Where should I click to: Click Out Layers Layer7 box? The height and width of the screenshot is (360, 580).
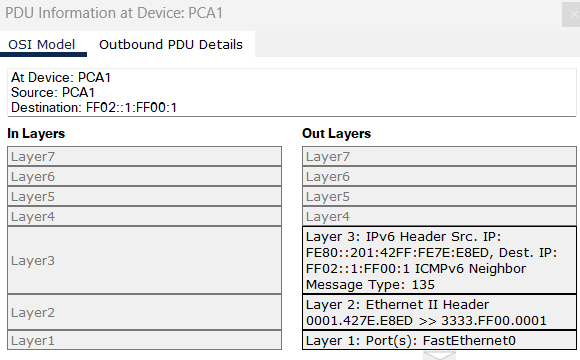point(439,156)
